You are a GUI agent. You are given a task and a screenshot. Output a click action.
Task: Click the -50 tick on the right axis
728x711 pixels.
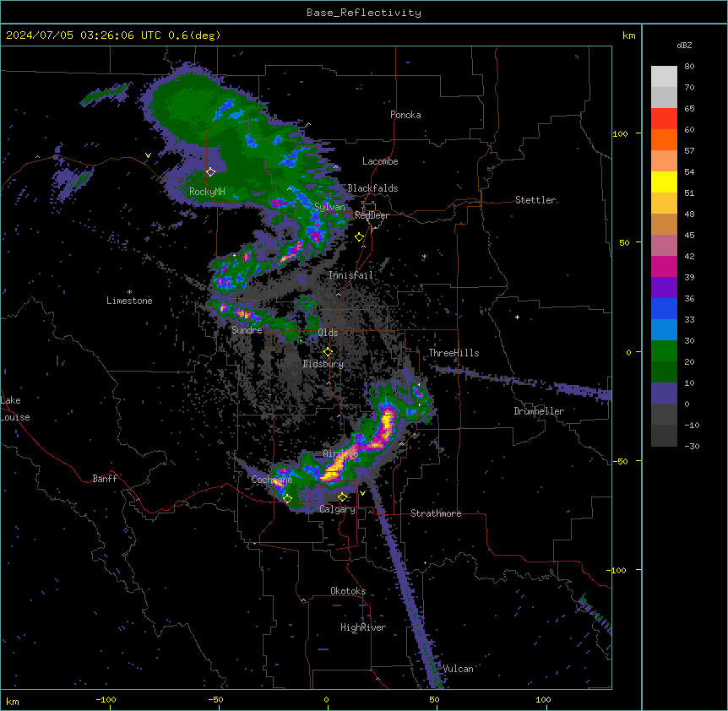click(x=620, y=461)
